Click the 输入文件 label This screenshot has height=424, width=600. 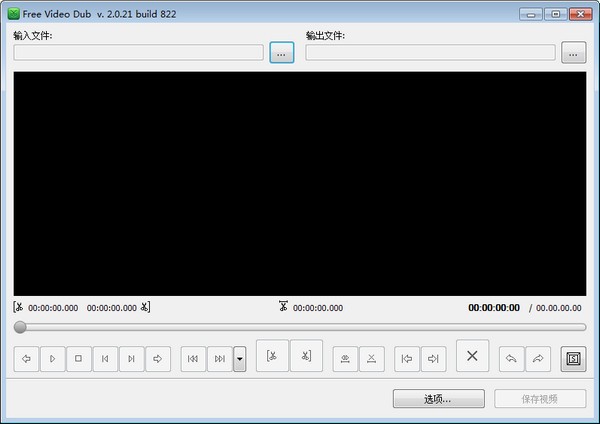(x=33, y=36)
